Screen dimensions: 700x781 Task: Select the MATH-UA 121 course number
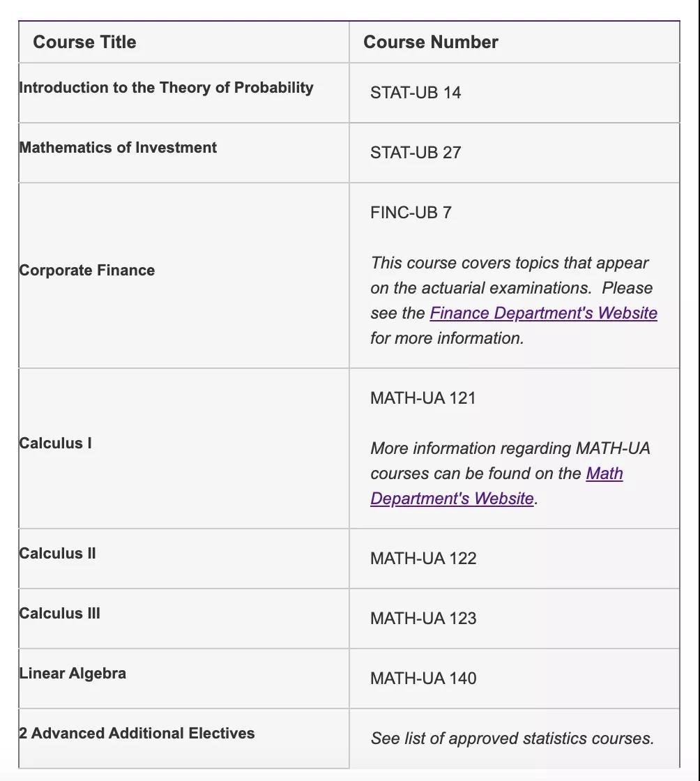pos(423,398)
